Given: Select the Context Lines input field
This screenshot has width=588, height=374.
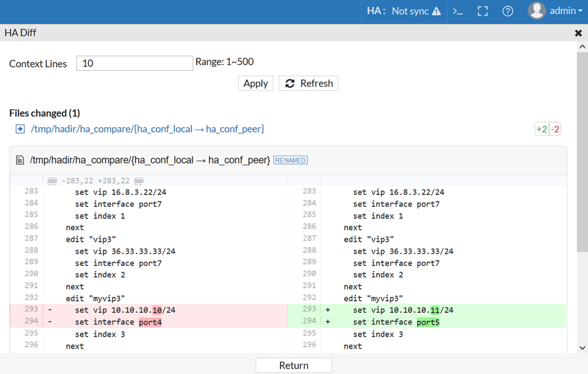Looking at the screenshot, I should [x=134, y=63].
